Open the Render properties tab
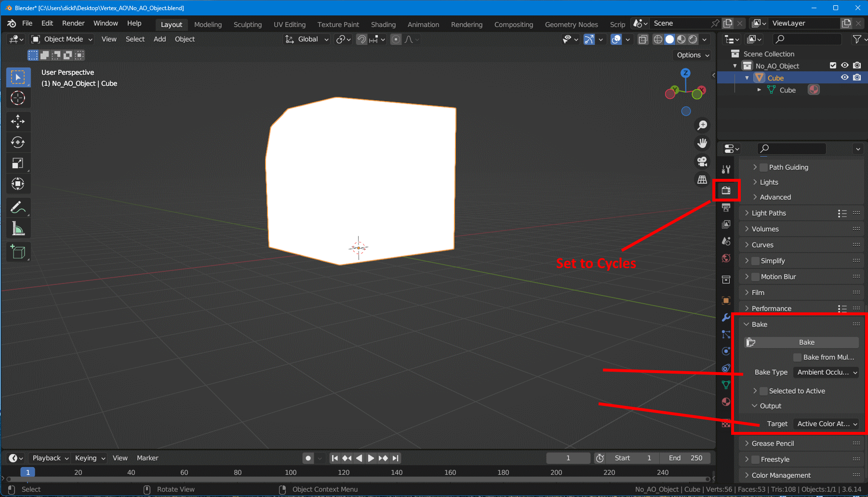Viewport: 868px width, 497px height. (726, 190)
